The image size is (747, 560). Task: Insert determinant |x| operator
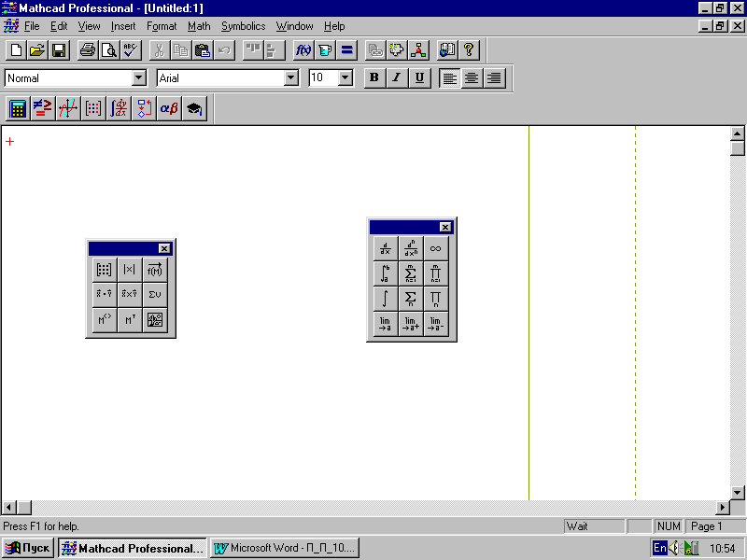pyautogui.click(x=130, y=270)
